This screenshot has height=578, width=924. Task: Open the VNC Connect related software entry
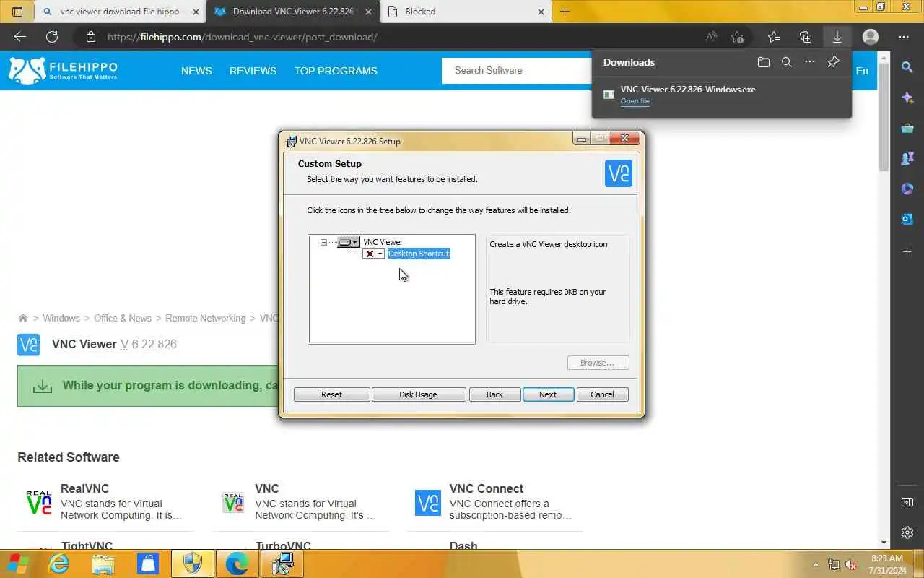point(495,504)
